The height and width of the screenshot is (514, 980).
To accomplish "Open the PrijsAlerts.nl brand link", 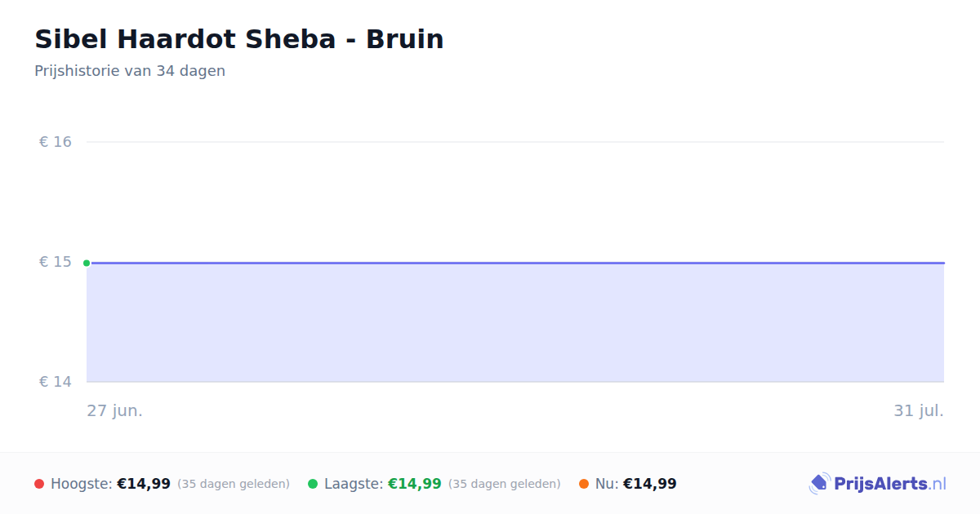I will click(878, 484).
